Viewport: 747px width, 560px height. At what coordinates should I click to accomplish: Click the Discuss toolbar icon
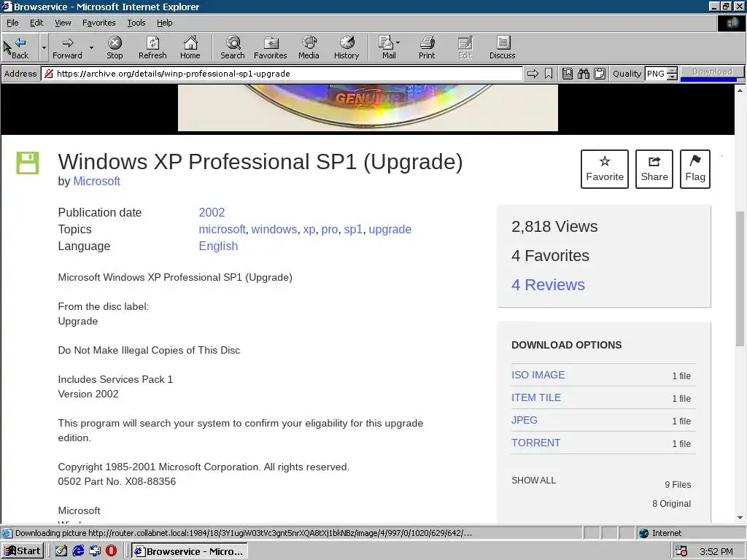[502, 47]
